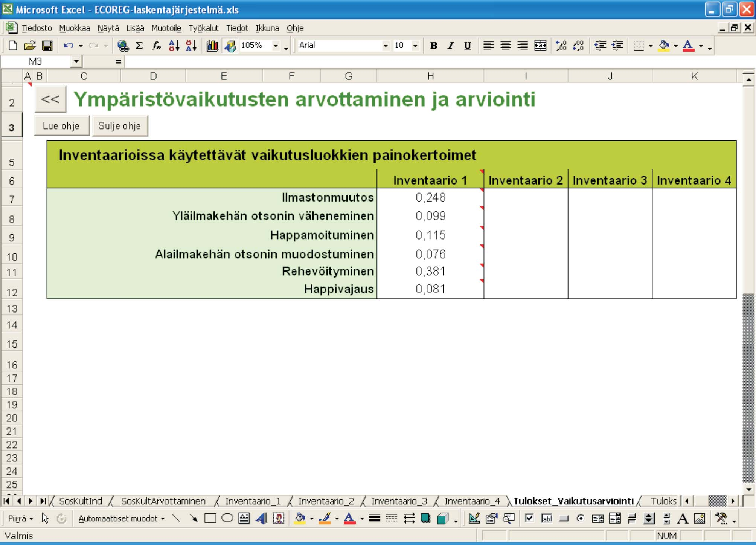Viewport: 756px width, 545px height.
Task: Go to the first sheet tab with the navigation arrow
Action: [6, 501]
